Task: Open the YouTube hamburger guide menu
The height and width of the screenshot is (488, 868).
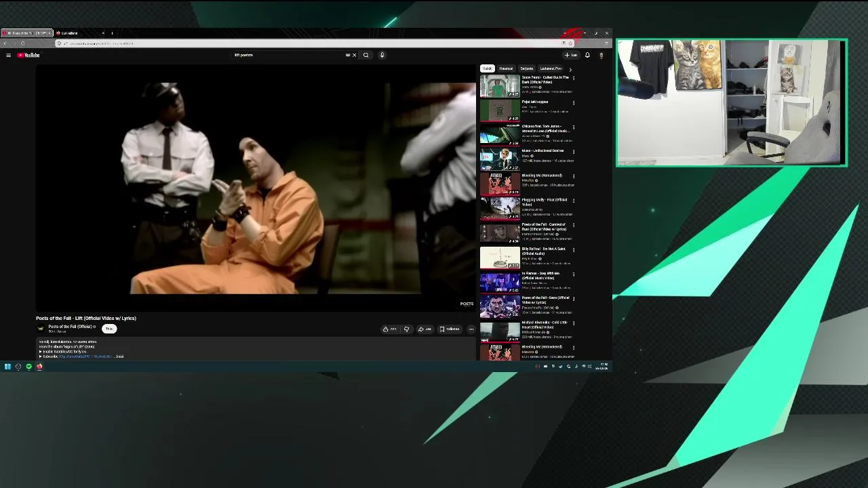Action: (8, 55)
